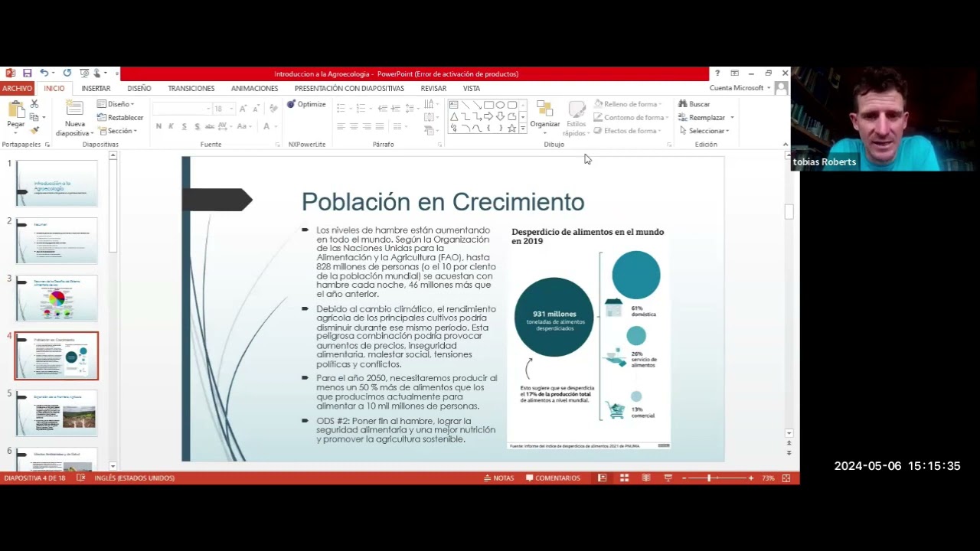Screen dimensions: 980x551
Task: Switch to the INSERTAR tab
Action: 96,88
